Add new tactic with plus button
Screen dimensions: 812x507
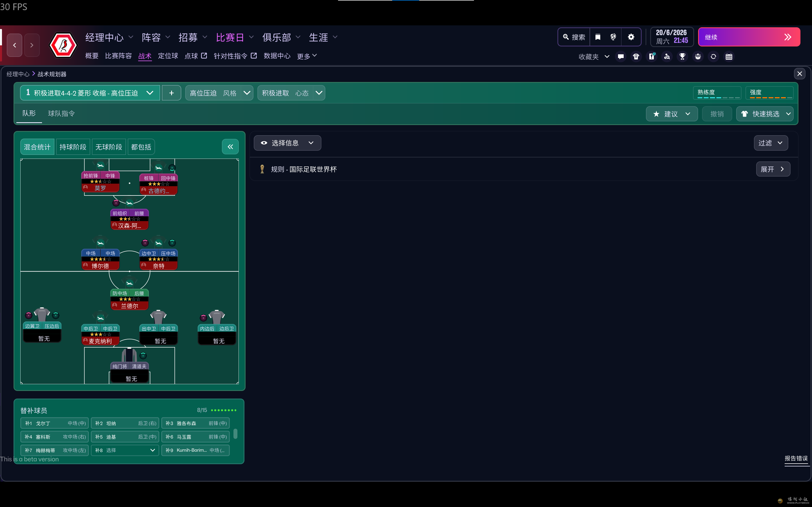[171, 93]
